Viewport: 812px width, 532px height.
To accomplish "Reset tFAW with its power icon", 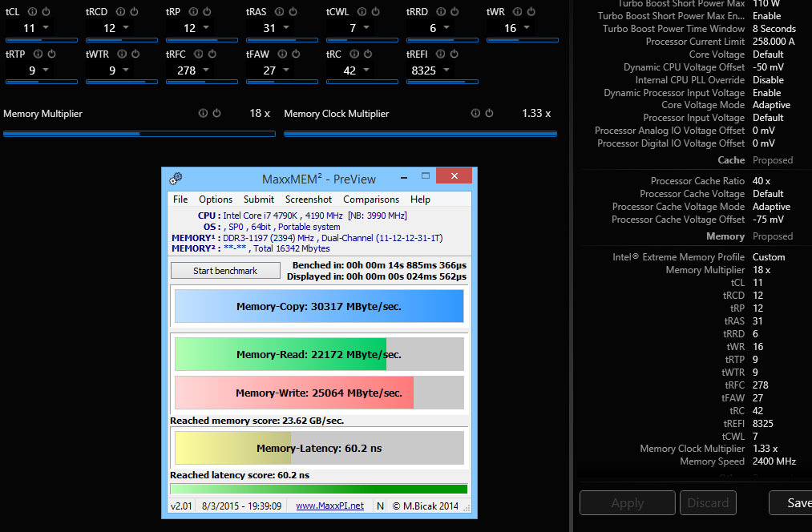I will coord(297,54).
